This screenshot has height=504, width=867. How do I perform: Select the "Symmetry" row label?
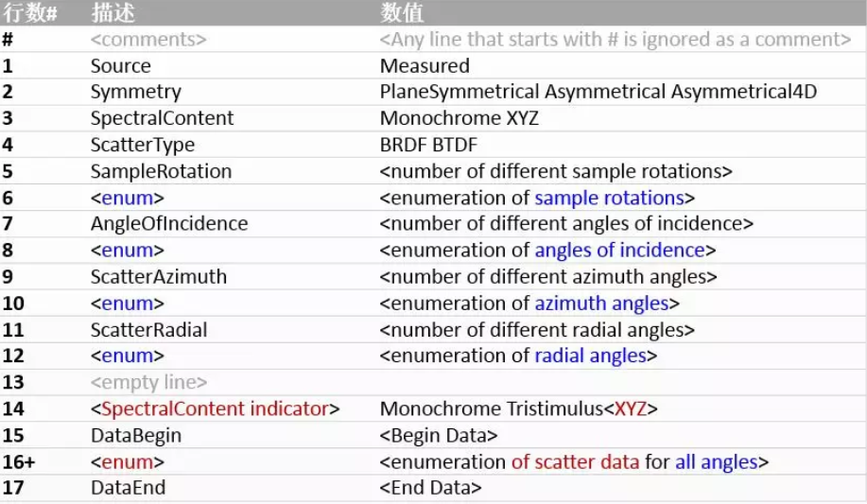(135, 92)
